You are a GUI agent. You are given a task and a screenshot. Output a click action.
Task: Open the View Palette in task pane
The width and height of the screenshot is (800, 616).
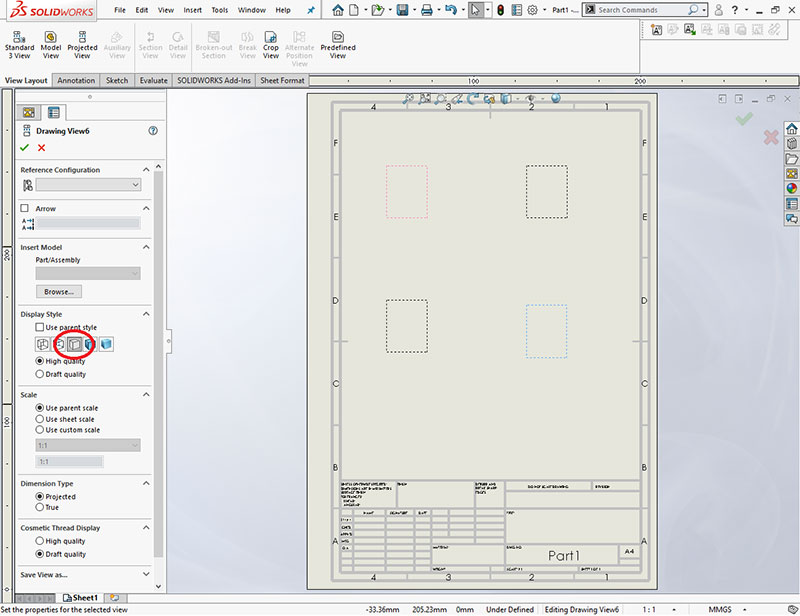[791, 174]
